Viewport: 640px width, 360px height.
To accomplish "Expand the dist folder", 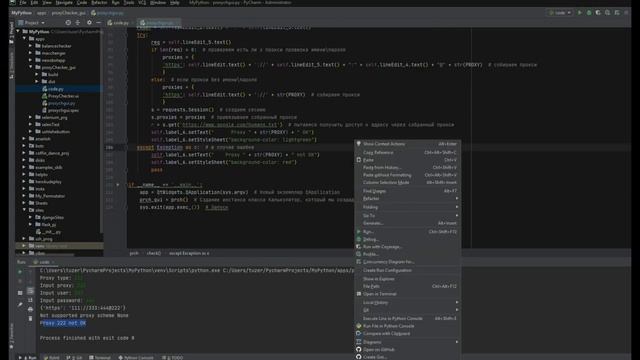I will tap(37, 82).
